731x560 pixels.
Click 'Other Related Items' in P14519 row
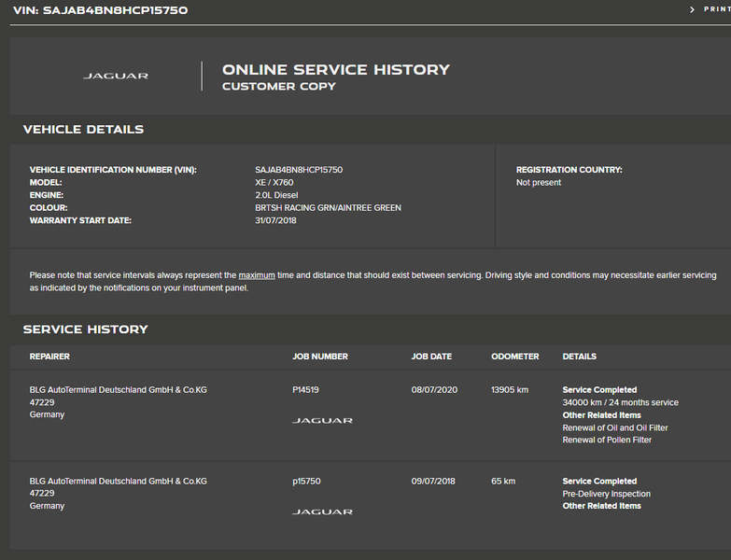coord(602,415)
